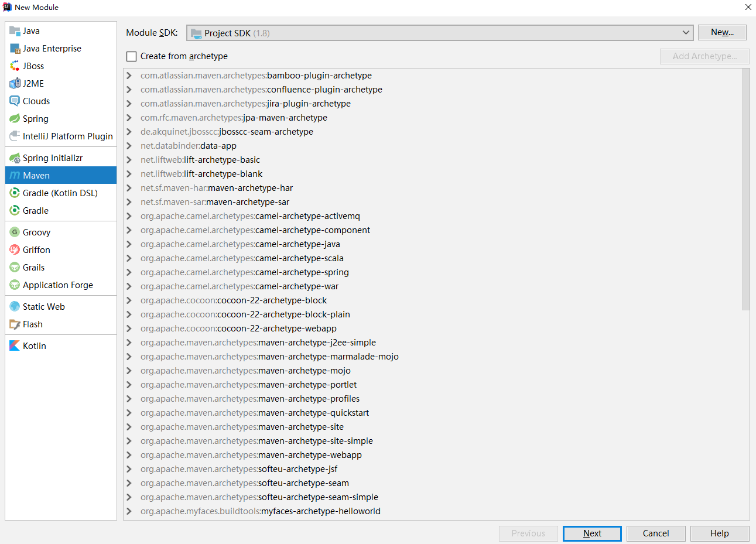756x544 pixels.
Task: Click the Add Archetype... button
Action: coord(704,56)
